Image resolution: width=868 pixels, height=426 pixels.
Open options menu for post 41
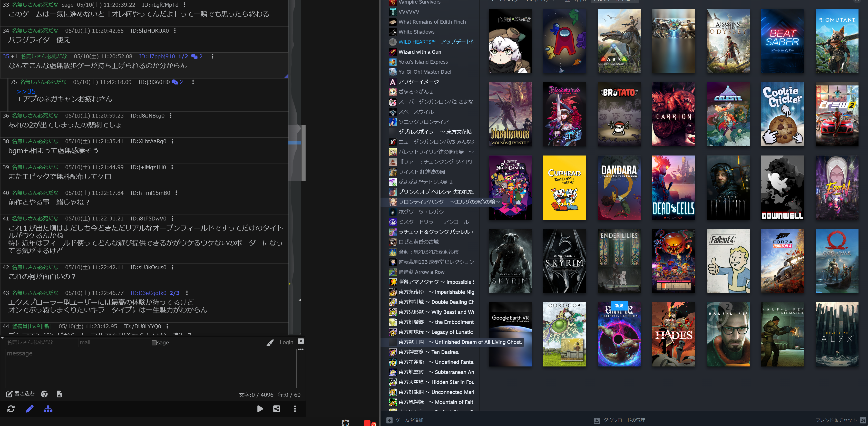click(172, 218)
